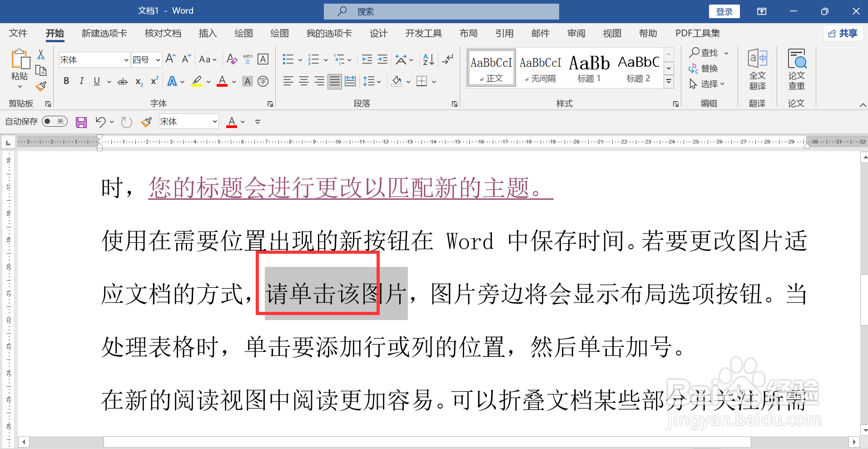Click the Find (查找) button

pyautogui.click(x=704, y=53)
